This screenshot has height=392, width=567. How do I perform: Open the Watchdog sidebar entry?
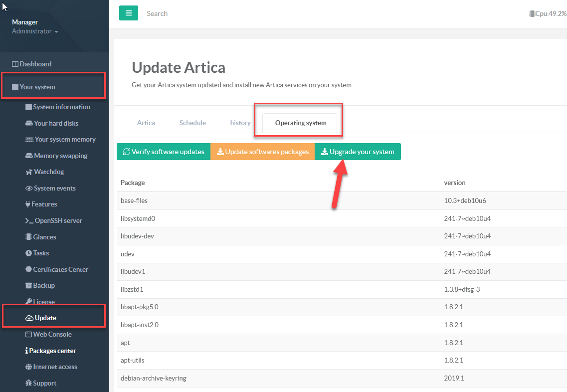click(48, 172)
